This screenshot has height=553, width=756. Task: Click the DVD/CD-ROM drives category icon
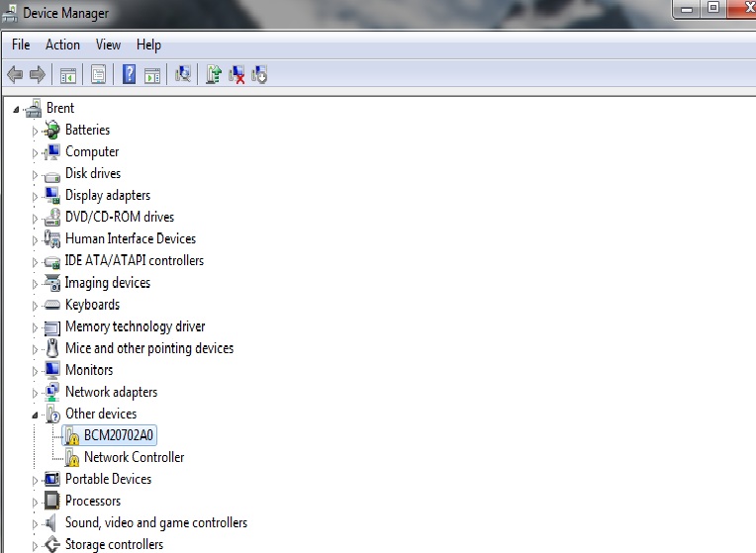[52, 217]
